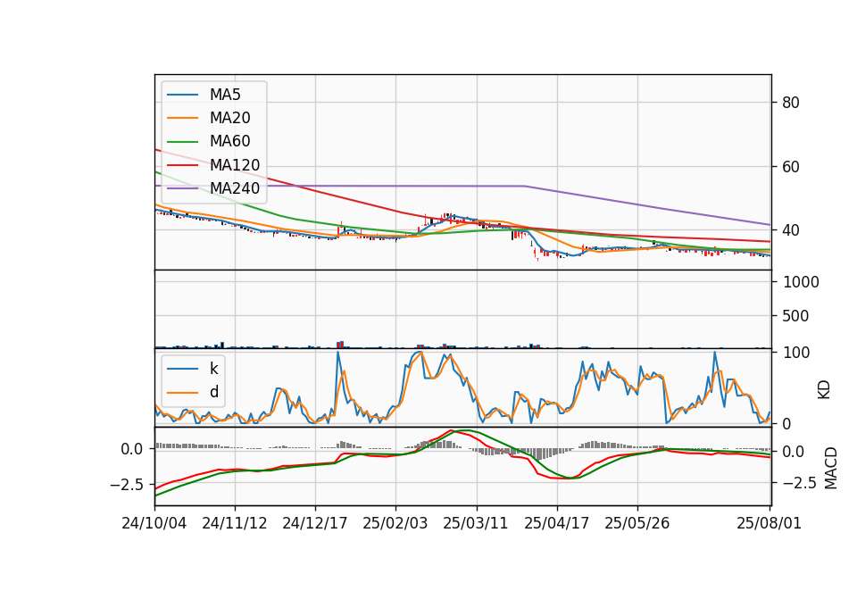The height and width of the screenshot is (616, 857).
Task: Click the 25/08/01 date axis label
Action: click(769, 523)
